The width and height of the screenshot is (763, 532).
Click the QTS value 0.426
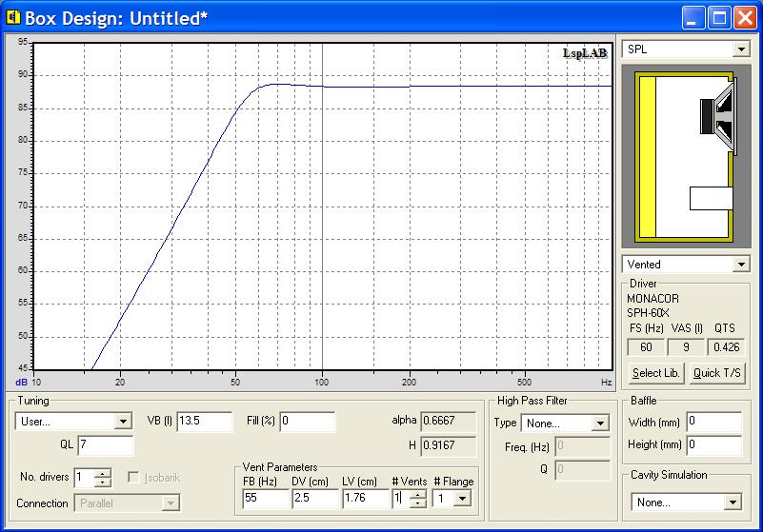click(726, 347)
